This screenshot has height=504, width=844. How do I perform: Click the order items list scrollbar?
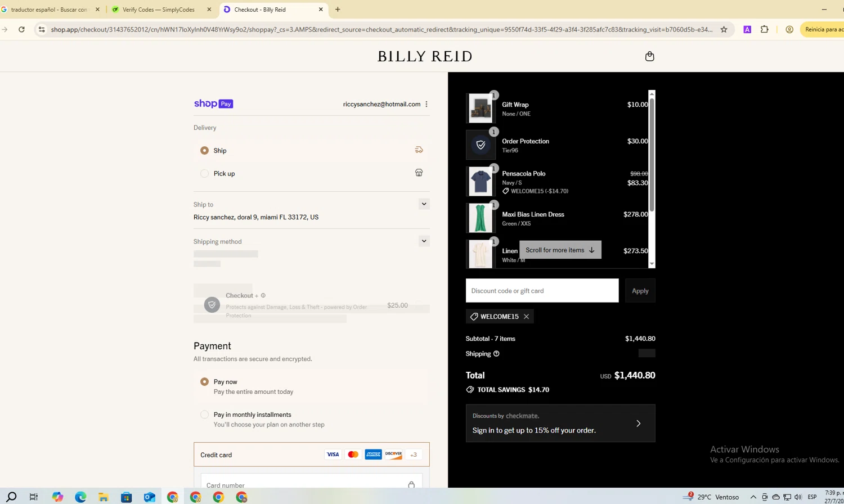(x=652, y=156)
